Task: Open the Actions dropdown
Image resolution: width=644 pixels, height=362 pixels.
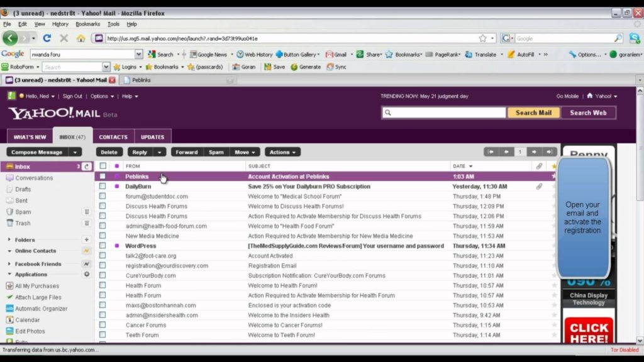Action: (x=282, y=152)
